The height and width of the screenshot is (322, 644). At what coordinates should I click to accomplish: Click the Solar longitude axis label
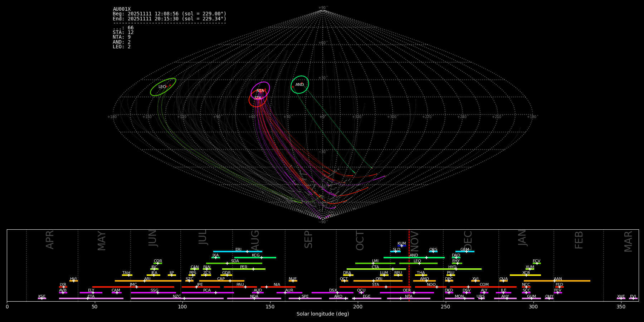(x=322, y=314)
